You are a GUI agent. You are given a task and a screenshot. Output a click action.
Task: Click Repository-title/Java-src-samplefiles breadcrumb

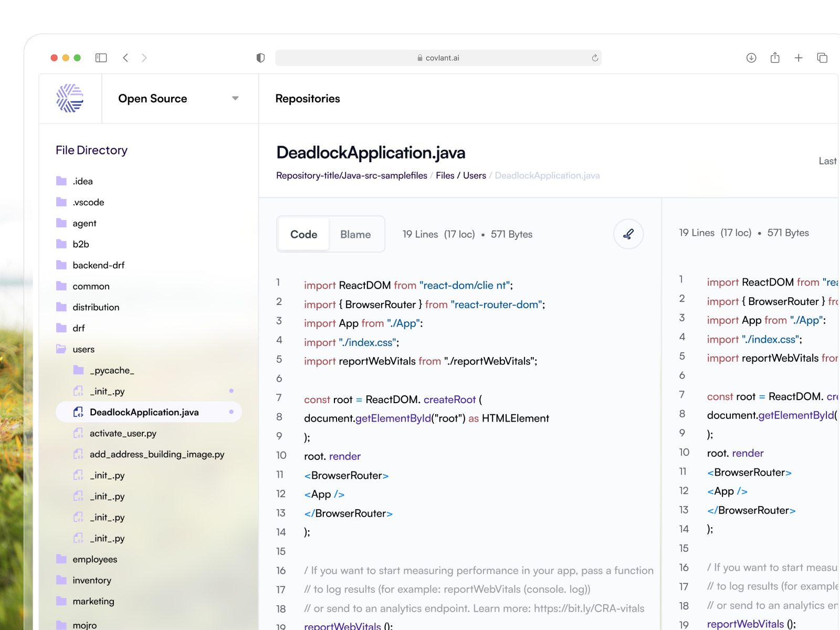pyautogui.click(x=351, y=175)
